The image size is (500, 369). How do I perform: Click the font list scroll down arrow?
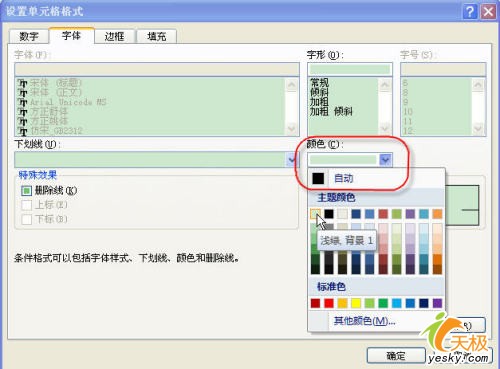tap(292, 128)
